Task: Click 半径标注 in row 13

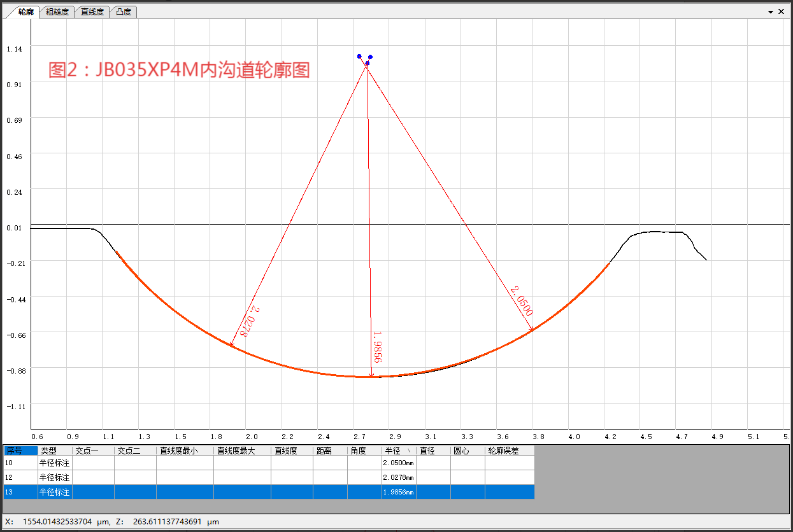Action: [55, 492]
